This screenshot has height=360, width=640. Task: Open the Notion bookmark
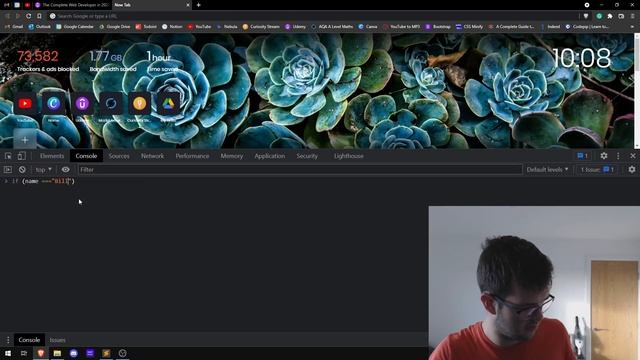[x=172, y=27]
